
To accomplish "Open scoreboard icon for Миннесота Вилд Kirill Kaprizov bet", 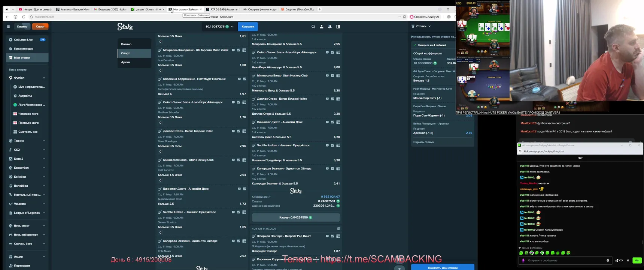I will [244, 160].
